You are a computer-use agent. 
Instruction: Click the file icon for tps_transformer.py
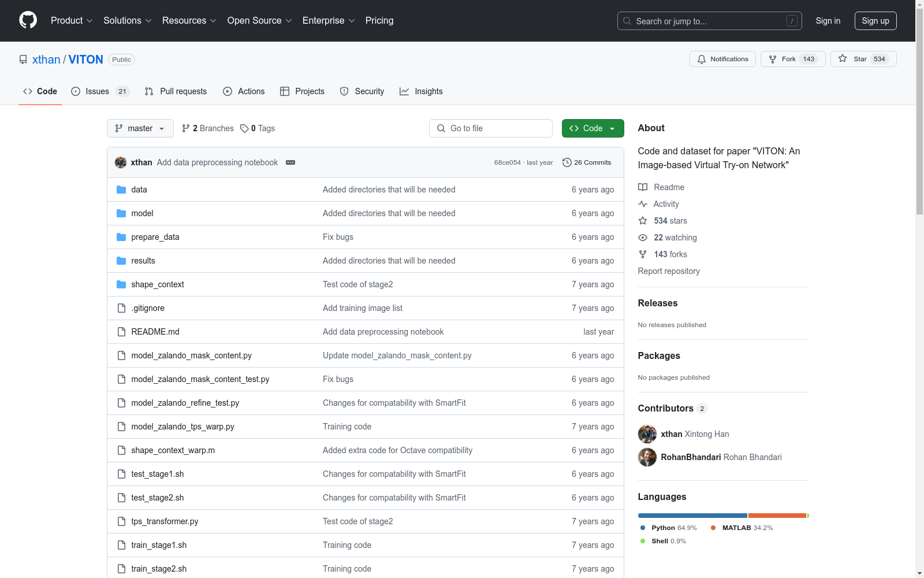121,521
